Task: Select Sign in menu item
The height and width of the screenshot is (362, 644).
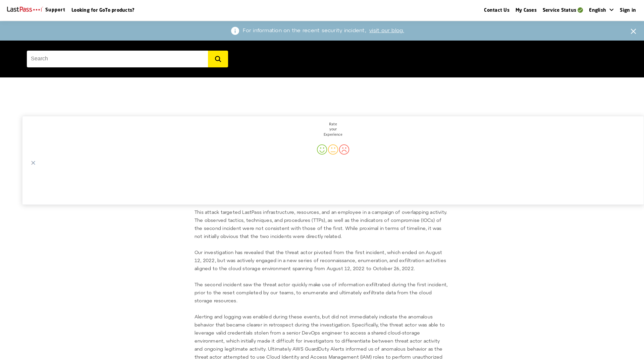Action: tap(628, 10)
